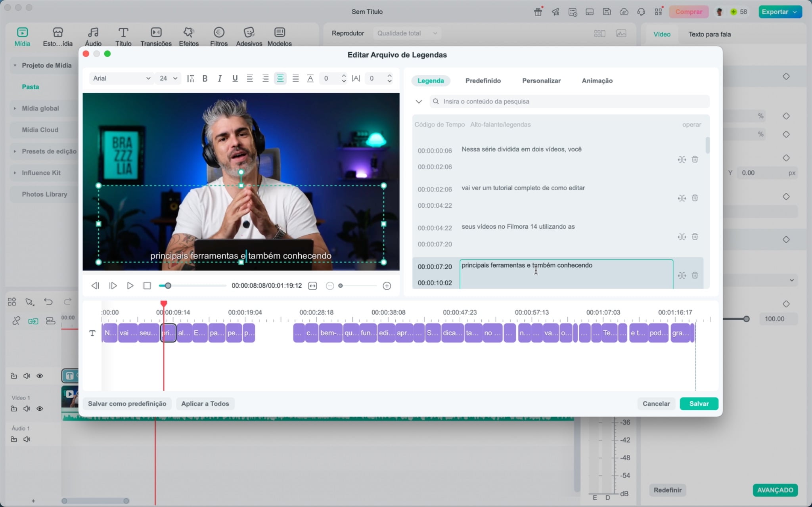Select the 'bem-' subtitle clip on timeline
The image size is (812, 507).
(x=331, y=333)
